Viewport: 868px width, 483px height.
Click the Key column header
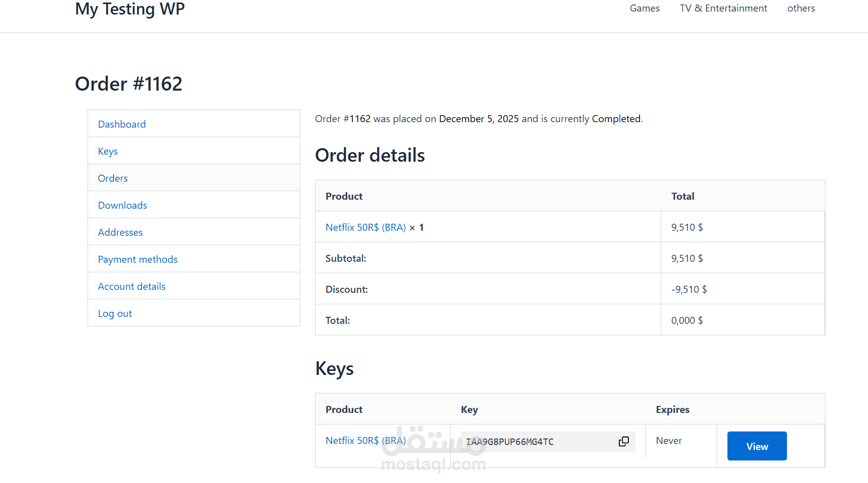pyautogui.click(x=469, y=409)
